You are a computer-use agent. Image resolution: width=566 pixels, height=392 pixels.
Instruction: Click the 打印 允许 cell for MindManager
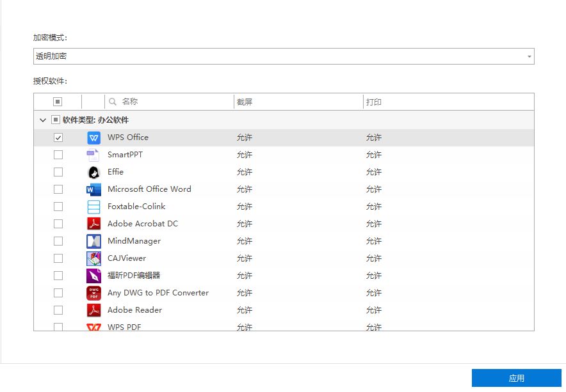(374, 241)
